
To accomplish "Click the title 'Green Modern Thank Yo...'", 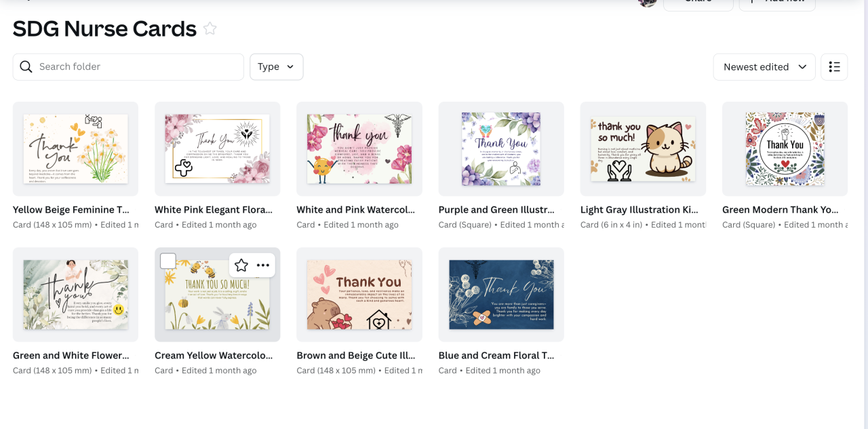I will click(781, 210).
